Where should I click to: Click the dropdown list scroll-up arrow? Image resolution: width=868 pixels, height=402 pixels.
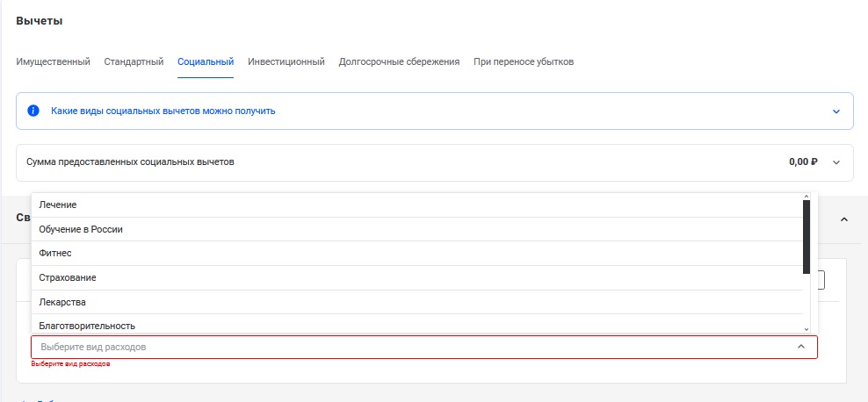807,197
